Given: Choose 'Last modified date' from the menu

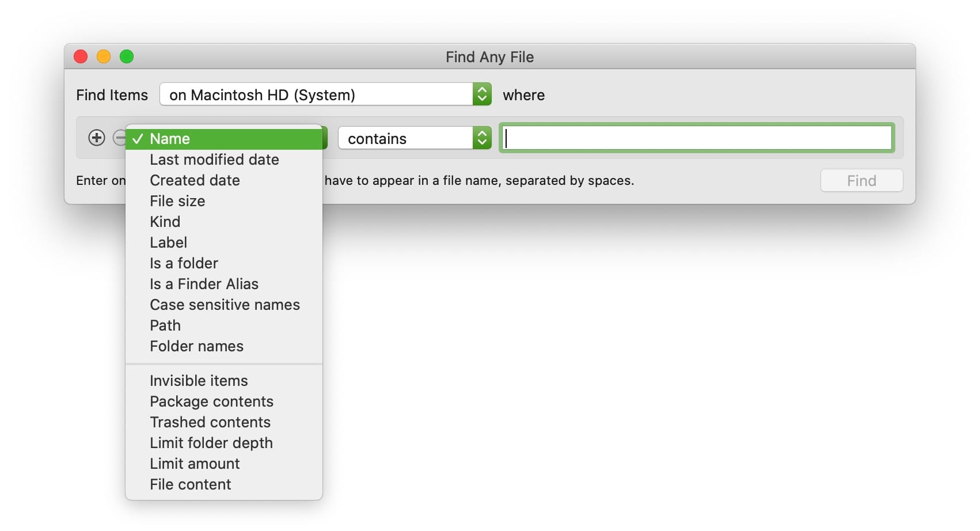Looking at the screenshot, I should [x=214, y=160].
